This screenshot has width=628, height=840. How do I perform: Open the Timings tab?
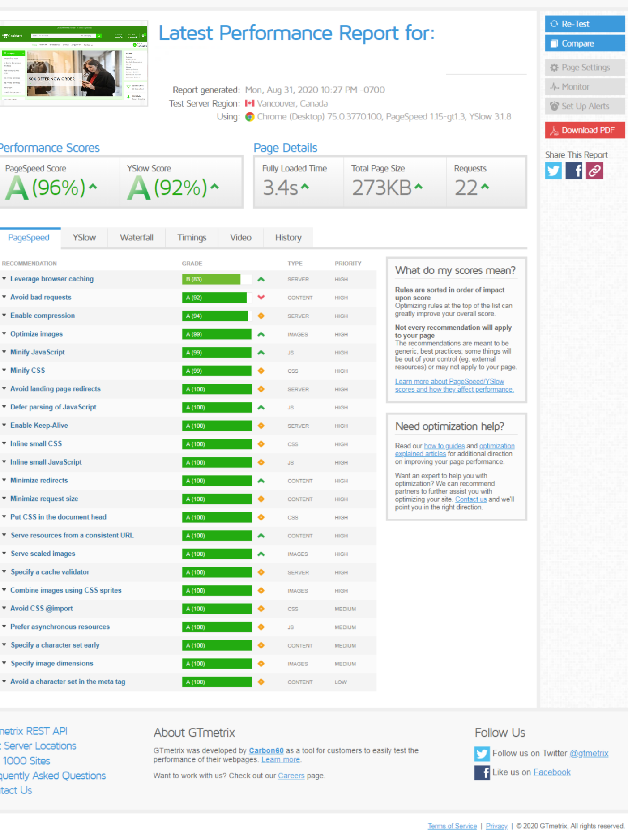point(192,238)
